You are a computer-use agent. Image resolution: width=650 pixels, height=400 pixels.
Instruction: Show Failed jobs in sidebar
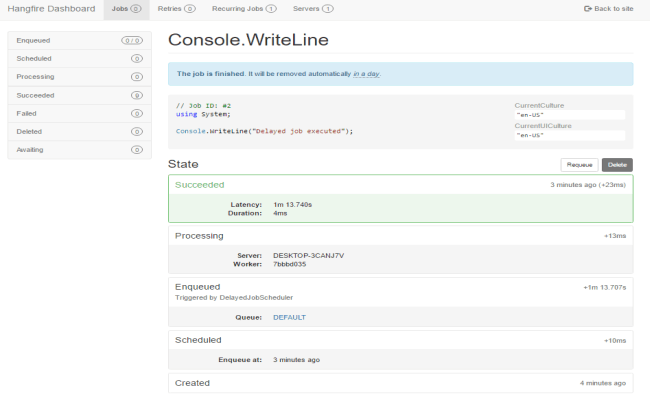click(76, 113)
